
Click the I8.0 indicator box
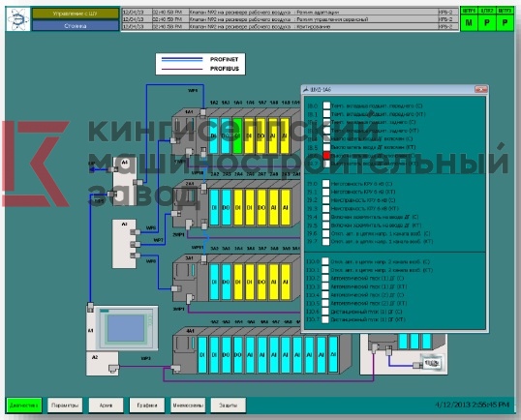326,105
